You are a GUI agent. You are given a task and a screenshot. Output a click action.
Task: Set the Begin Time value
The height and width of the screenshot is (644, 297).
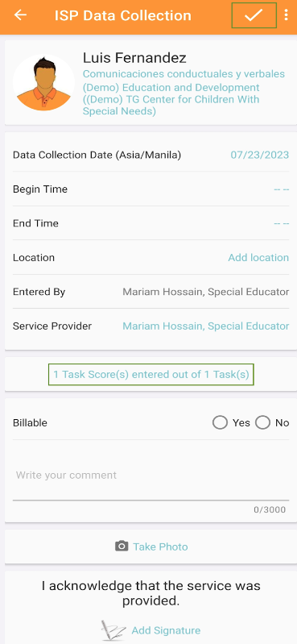tap(282, 189)
